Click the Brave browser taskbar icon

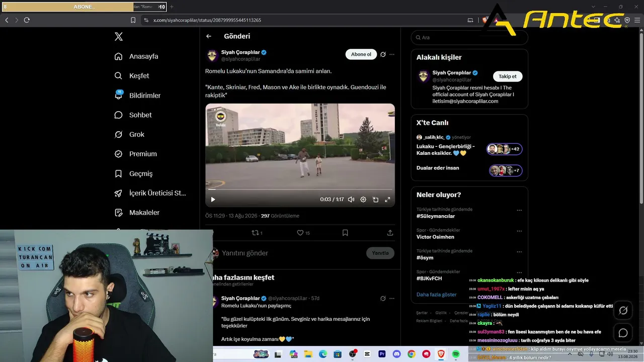(x=441, y=354)
